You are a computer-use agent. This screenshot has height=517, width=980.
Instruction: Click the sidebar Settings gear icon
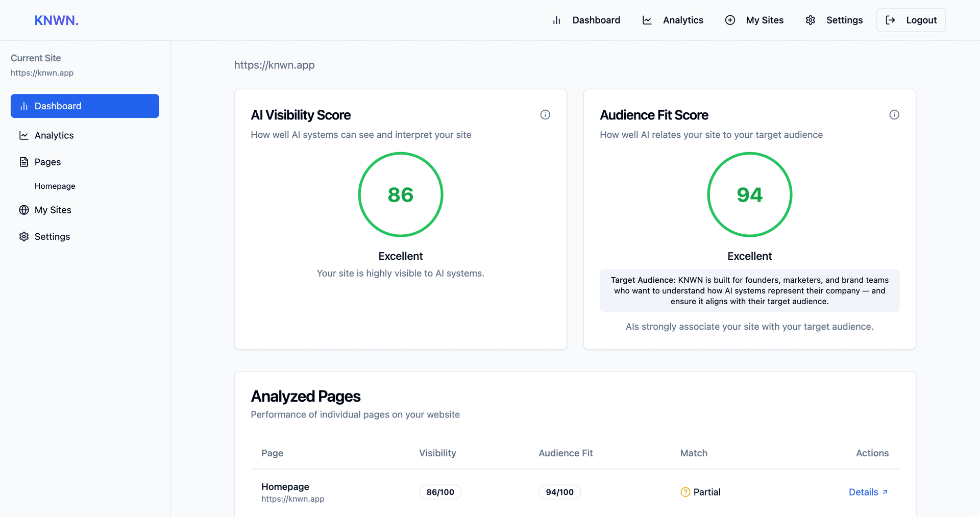pyautogui.click(x=24, y=236)
